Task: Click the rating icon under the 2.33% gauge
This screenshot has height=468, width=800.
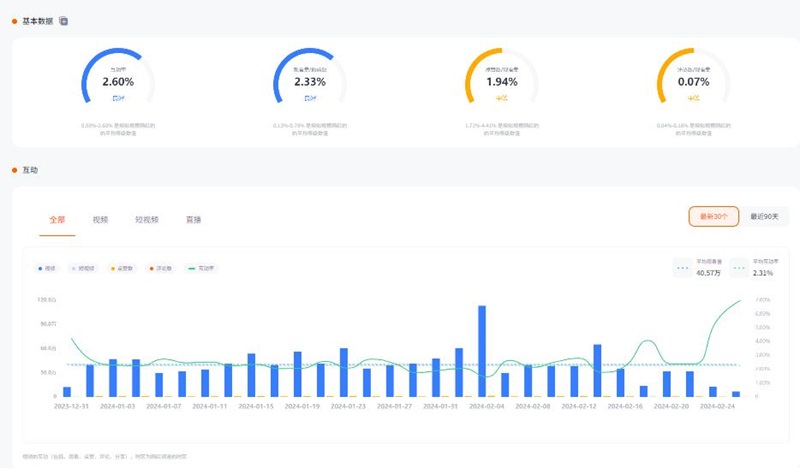Action: (310, 98)
